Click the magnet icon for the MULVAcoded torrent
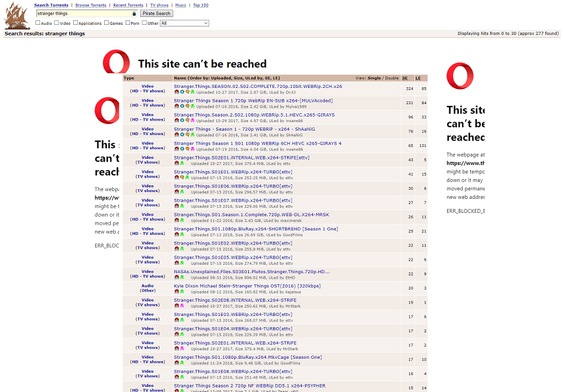Image resolution: width=563 pixels, height=392 pixels. pyautogui.click(x=177, y=106)
